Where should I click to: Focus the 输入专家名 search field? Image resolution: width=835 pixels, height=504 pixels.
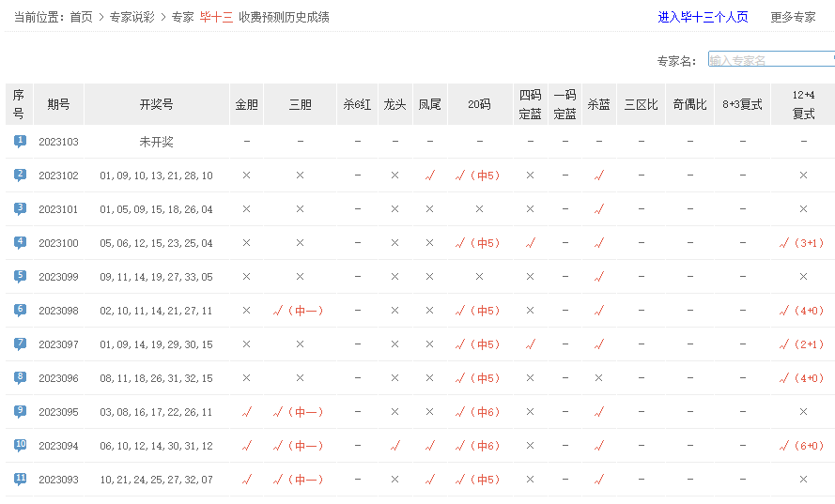pos(769,59)
